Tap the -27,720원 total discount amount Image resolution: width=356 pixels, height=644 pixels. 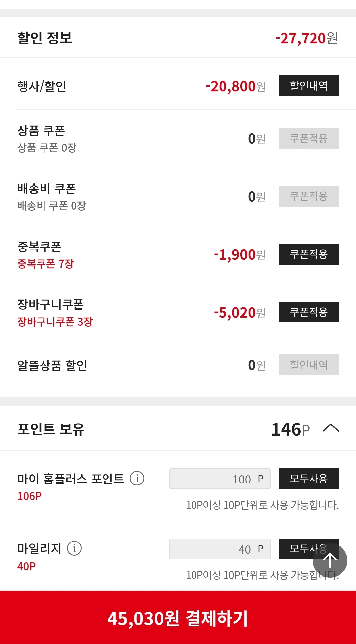pyautogui.click(x=307, y=38)
